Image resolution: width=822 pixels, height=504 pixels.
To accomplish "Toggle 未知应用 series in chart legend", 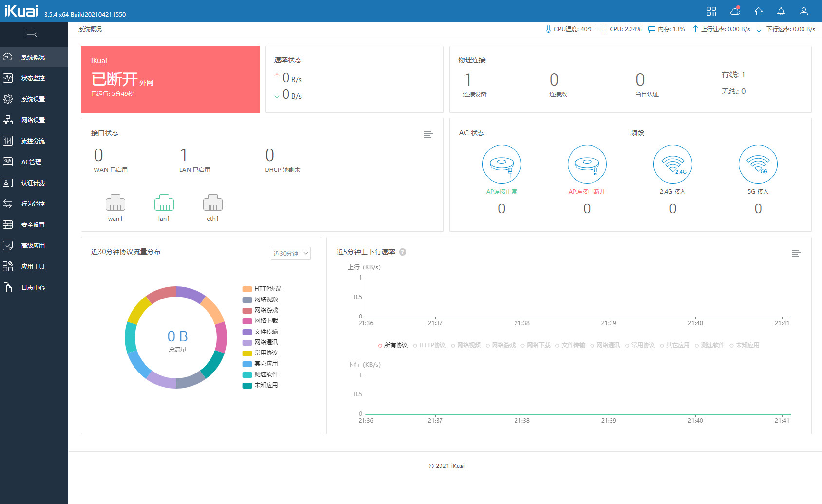I will click(x=745, y=345).
